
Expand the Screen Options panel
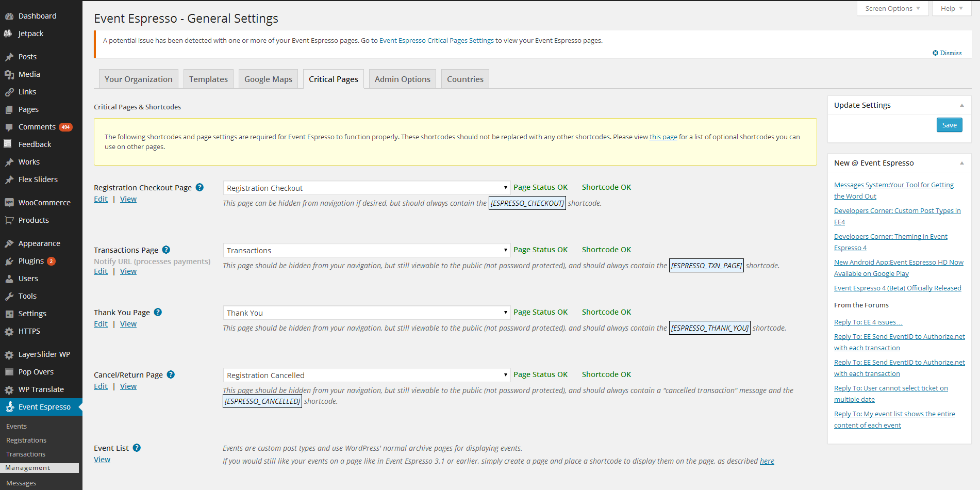point(892,9)
